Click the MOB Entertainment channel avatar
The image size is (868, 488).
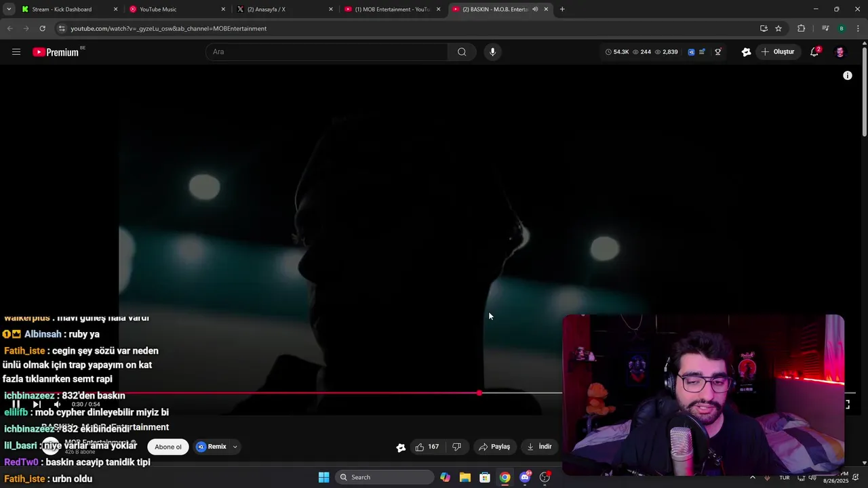point(51,446)
